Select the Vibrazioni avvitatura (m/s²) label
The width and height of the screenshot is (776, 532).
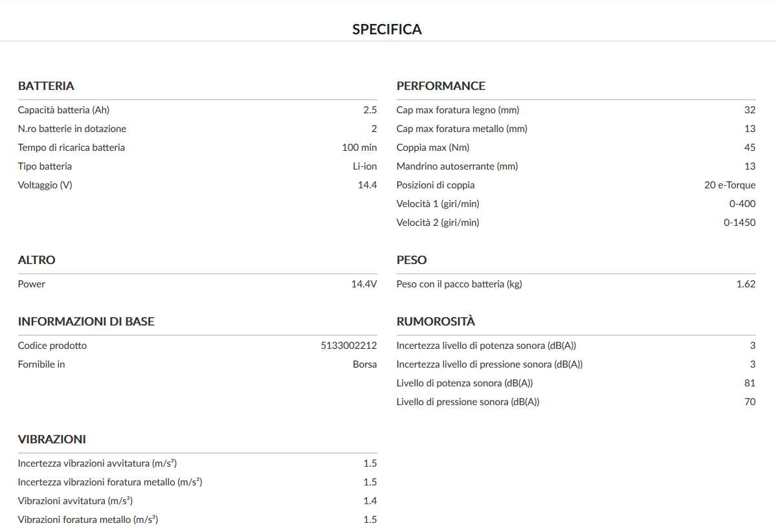coord(75,501)
